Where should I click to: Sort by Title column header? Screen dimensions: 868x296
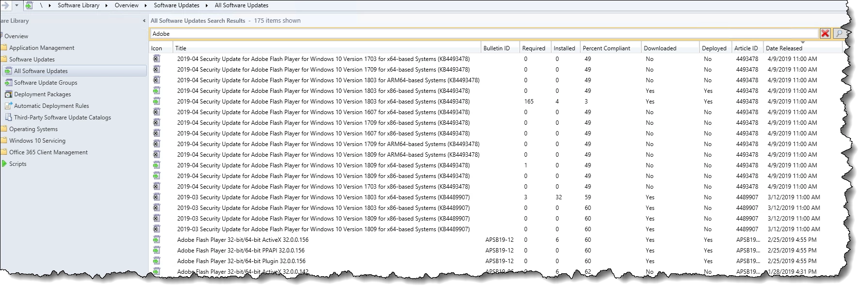[x=327, y=48]
